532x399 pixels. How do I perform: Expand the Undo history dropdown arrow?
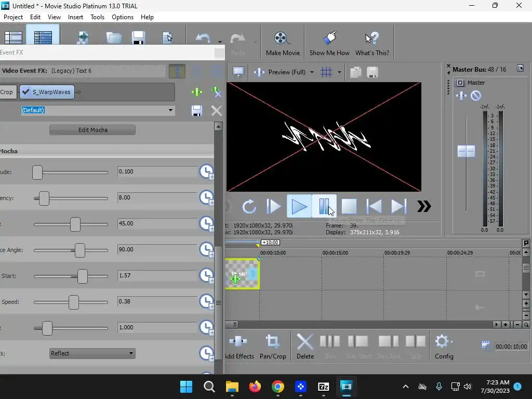(220, 42)
